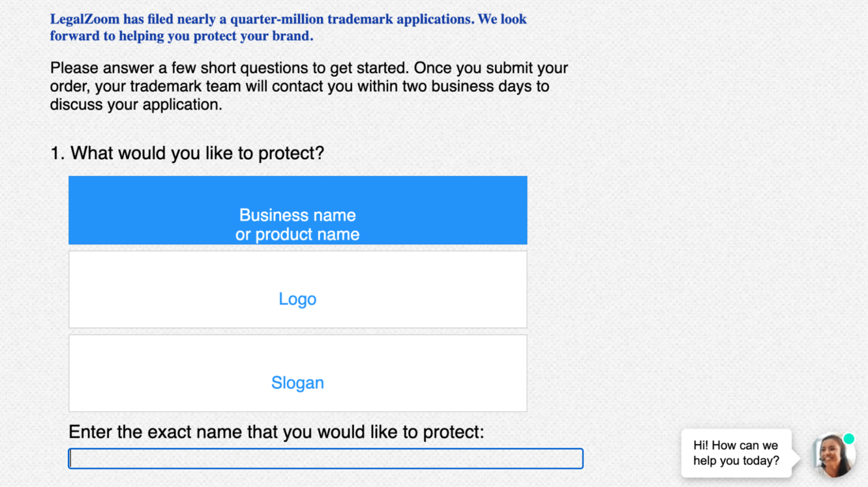Start a conversation from the help bubble
868x487 pixels.
(735, 453)
